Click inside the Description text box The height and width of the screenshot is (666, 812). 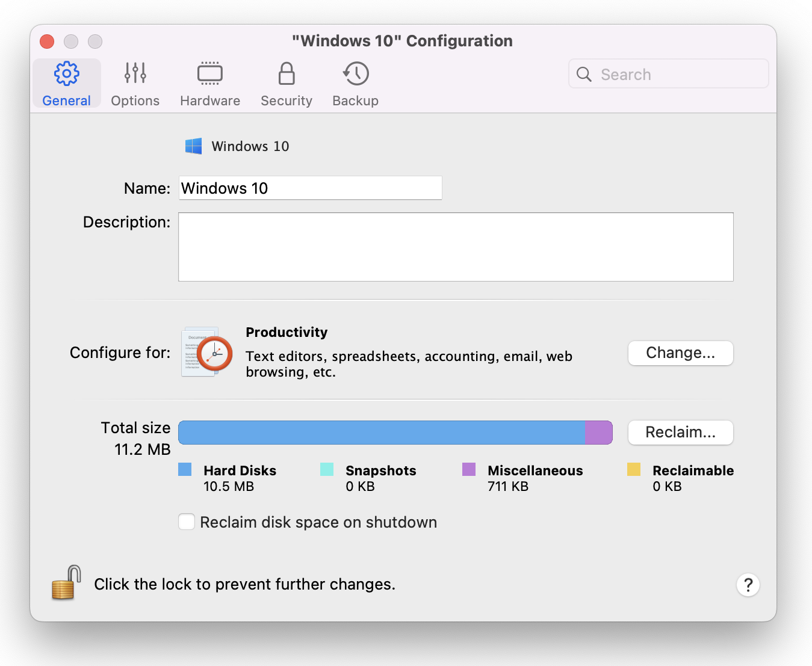pyautogui.click(x=455, y=247)
